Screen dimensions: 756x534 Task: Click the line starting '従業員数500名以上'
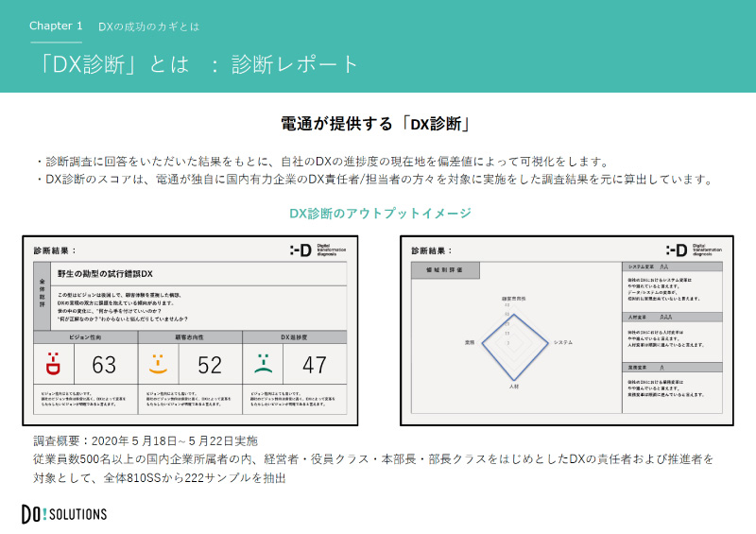pos(373,459)
